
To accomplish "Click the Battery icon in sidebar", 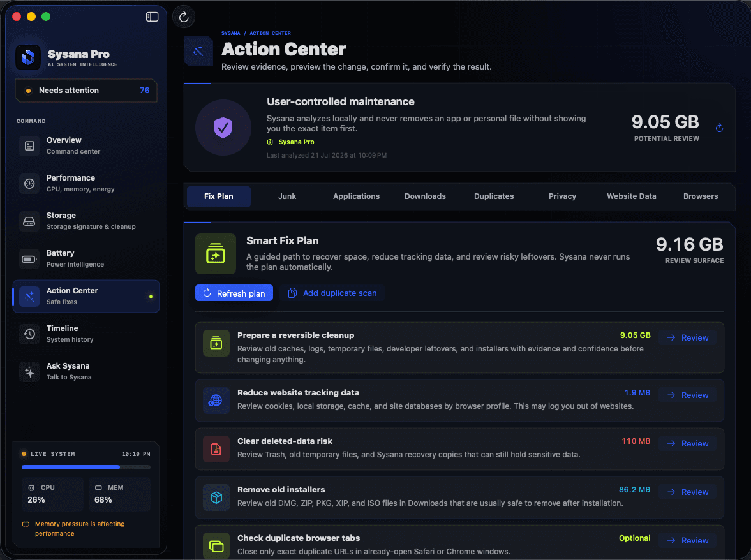I will [x=29, y=259].
